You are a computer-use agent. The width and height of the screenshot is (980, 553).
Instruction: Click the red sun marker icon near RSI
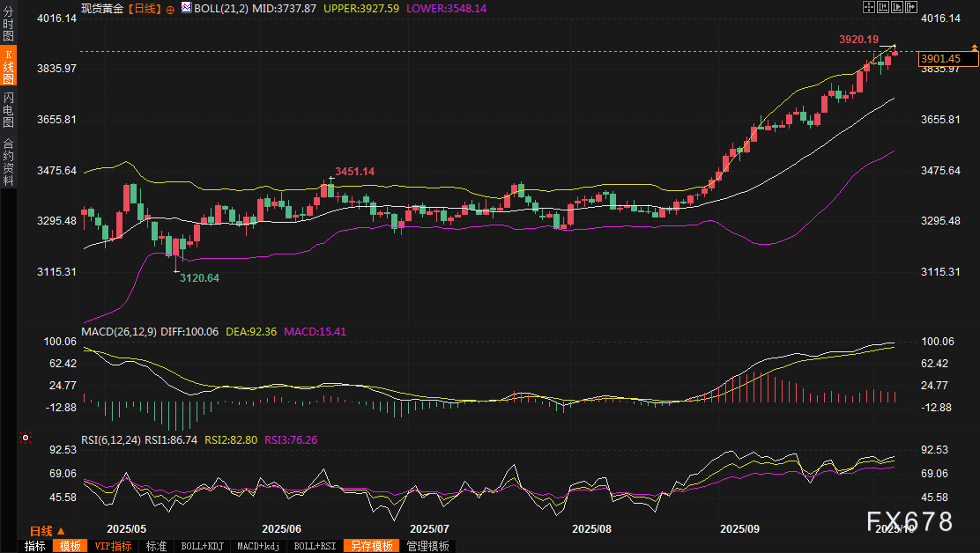pyautogui.click(x=26, y=438)
